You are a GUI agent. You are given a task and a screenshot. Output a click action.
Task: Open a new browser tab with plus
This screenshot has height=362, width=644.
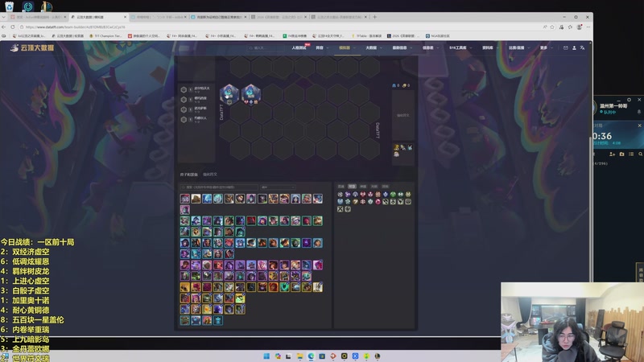point(374,17)
